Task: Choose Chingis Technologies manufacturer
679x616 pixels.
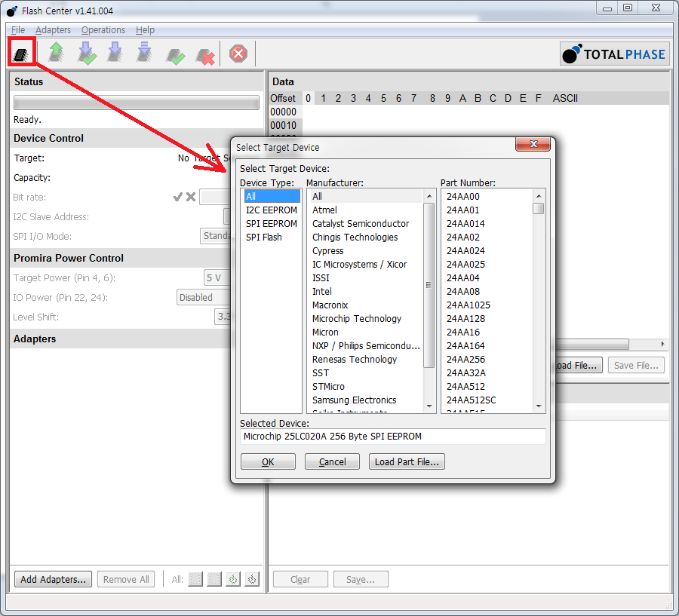Action: (x=366, y=238)
